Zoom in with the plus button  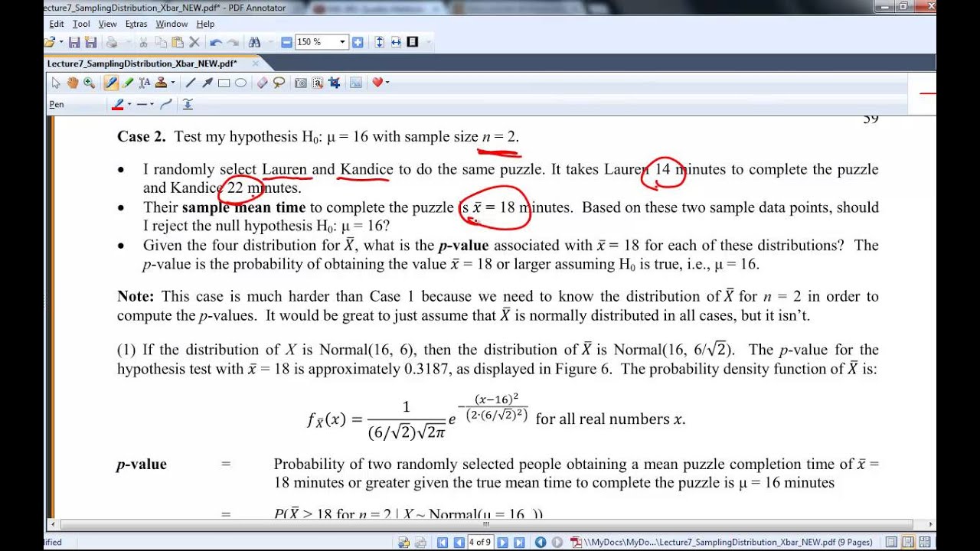[x=358, y=42]
